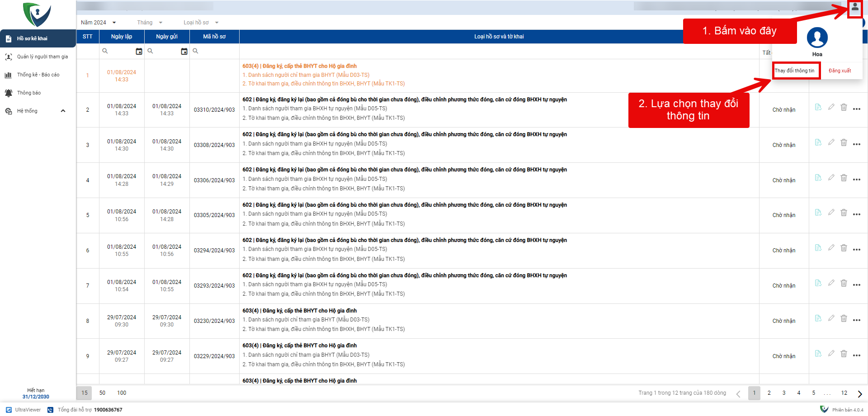Open the calendar picker in Ngày lập filter

pyautogui.click(x=139, y=52)
